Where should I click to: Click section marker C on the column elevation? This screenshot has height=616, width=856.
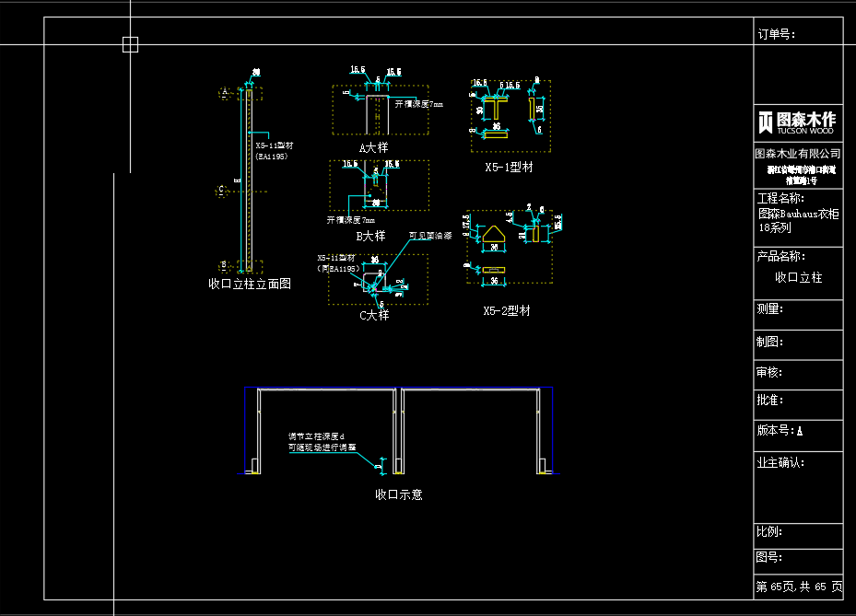coord(221,191)
